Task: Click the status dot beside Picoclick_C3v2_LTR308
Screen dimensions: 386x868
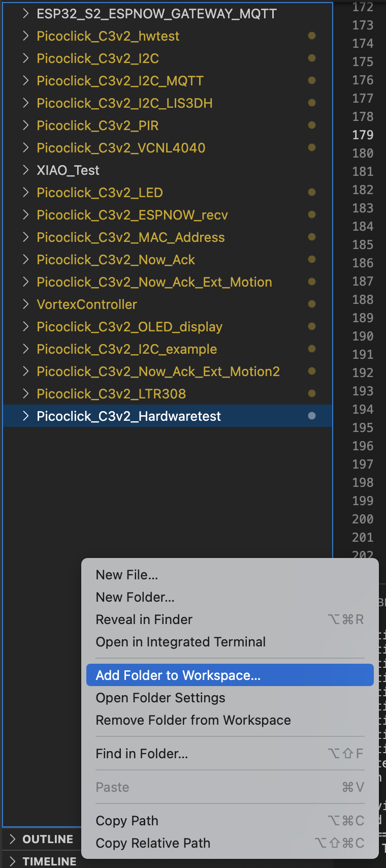Action: [312, 393]
